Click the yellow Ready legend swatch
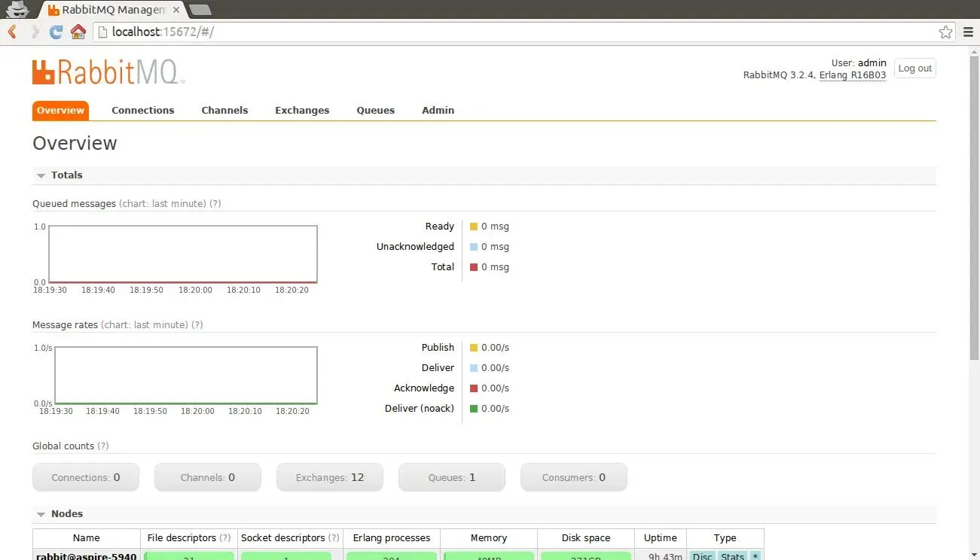The height and width of the screenshot is (560, 980). 474,227
